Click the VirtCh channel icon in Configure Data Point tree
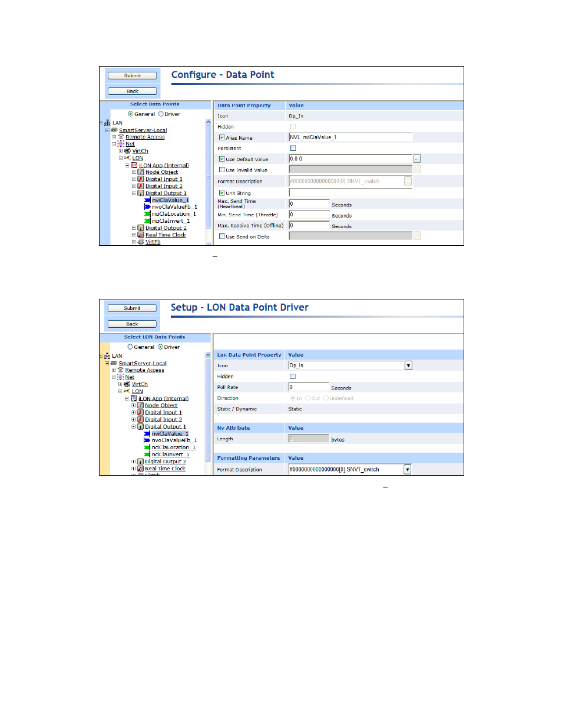 (x=127, y=151)
